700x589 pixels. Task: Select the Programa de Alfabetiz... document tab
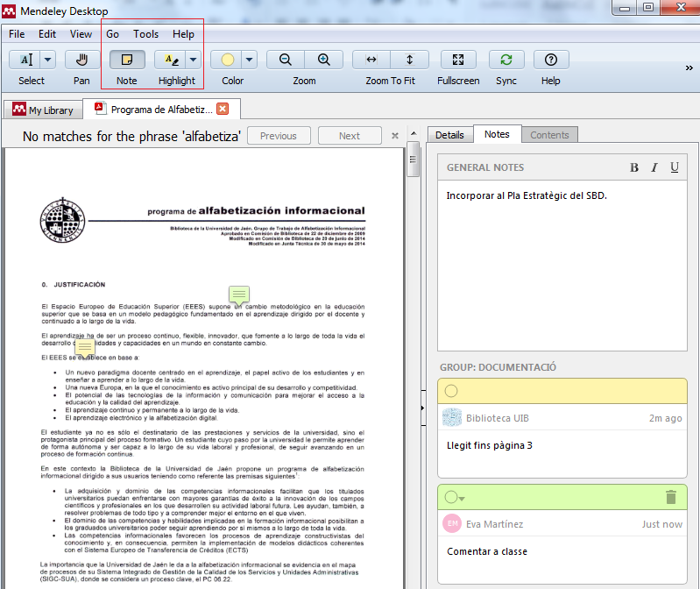161,110
